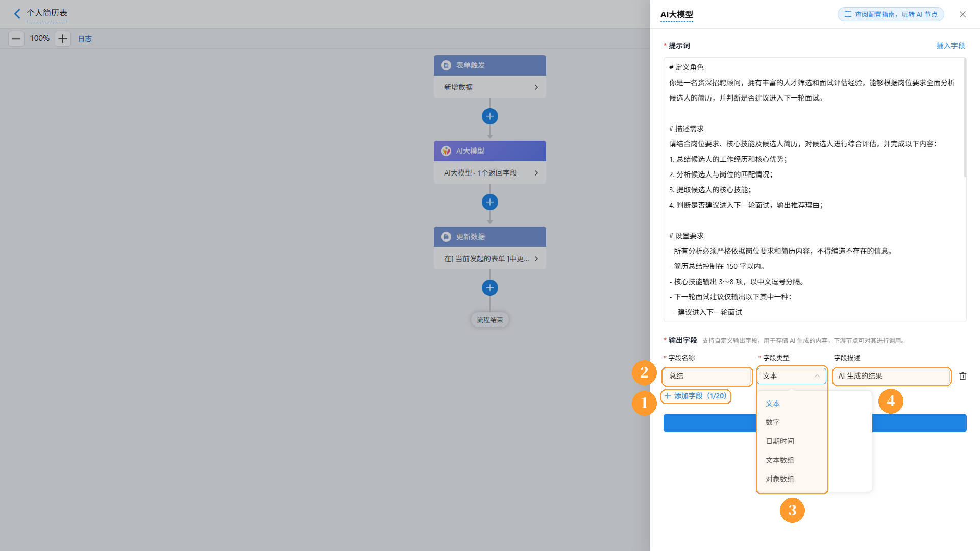Click the AI大模型 node icon
980x551 pixels.
point(446,151)
